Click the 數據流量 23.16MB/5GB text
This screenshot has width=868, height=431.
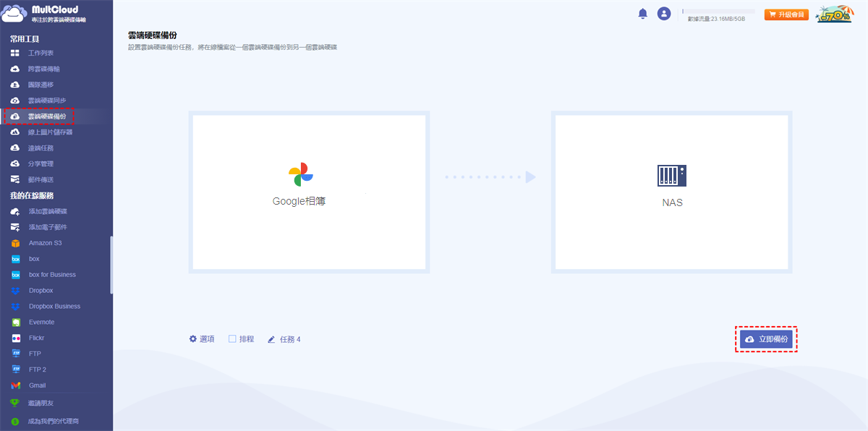pyautogui.click(x=716, y=19)
